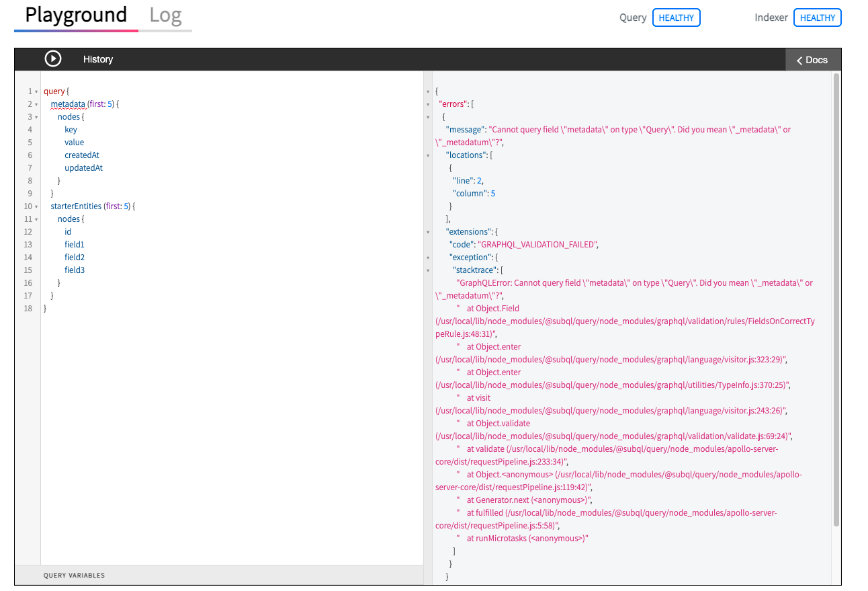Collapse the starterEntities block at line 10
This screenshot has height=591, width=868.
pos(36,206)
